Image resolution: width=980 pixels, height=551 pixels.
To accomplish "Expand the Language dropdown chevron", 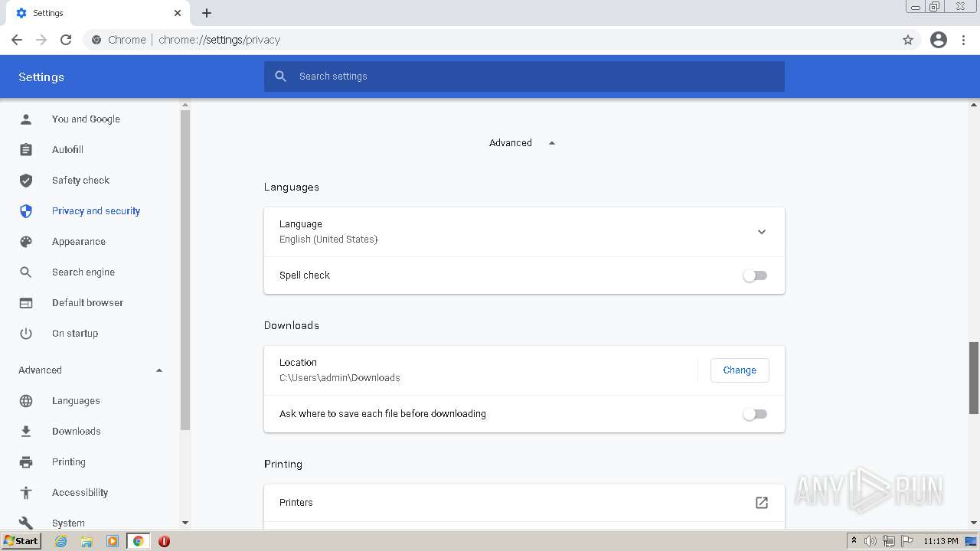I will click(762, 232).
